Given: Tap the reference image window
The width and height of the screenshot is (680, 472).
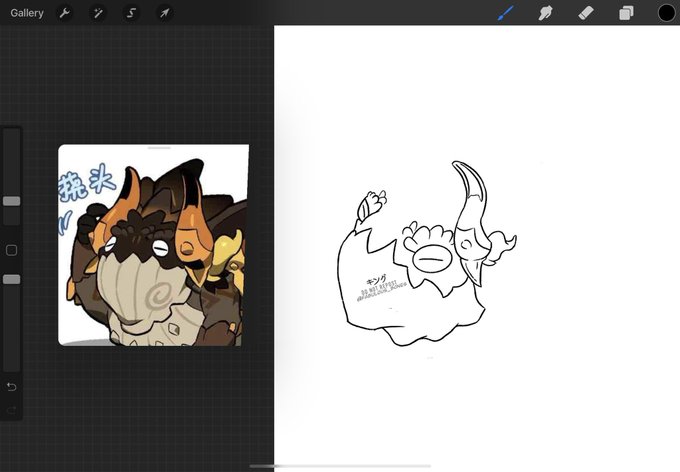Looking at the screenshot, I should coord(154,245).
